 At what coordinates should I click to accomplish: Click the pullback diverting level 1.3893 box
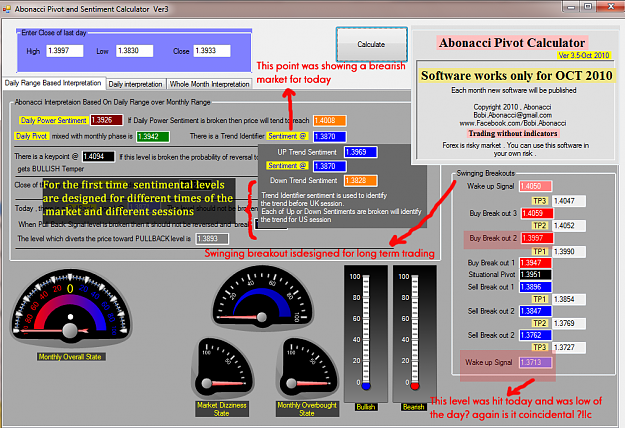212,239
